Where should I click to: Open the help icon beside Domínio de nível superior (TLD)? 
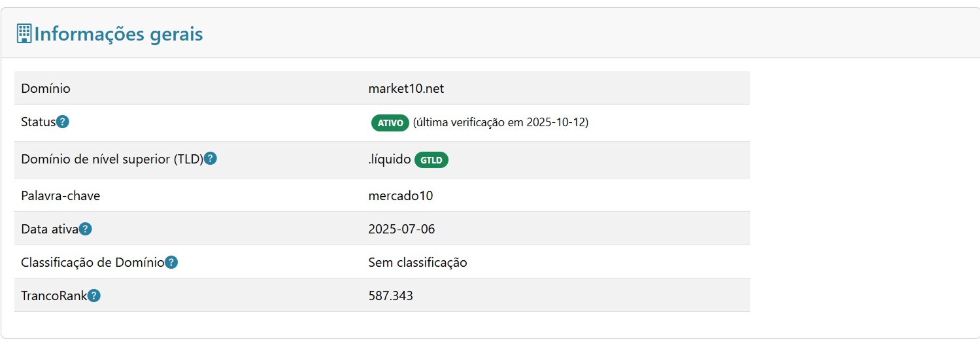coord(211,159)
